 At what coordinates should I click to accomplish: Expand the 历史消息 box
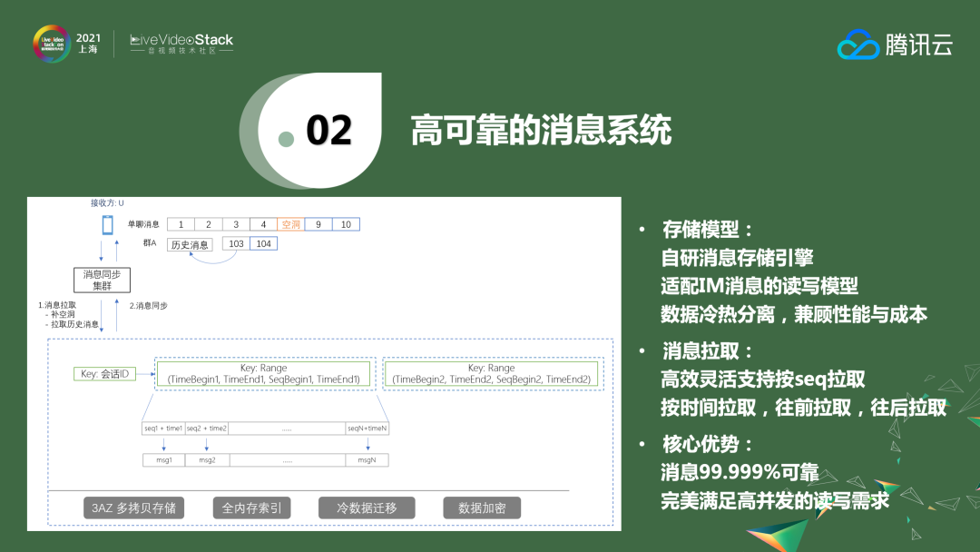[191, 244]
